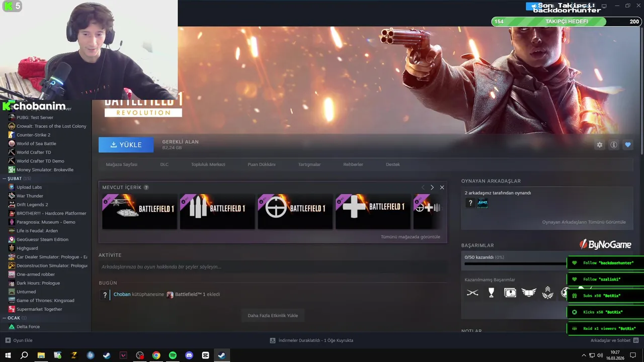
Task: Select the money bill achievement icon
Action: (510, 293)
